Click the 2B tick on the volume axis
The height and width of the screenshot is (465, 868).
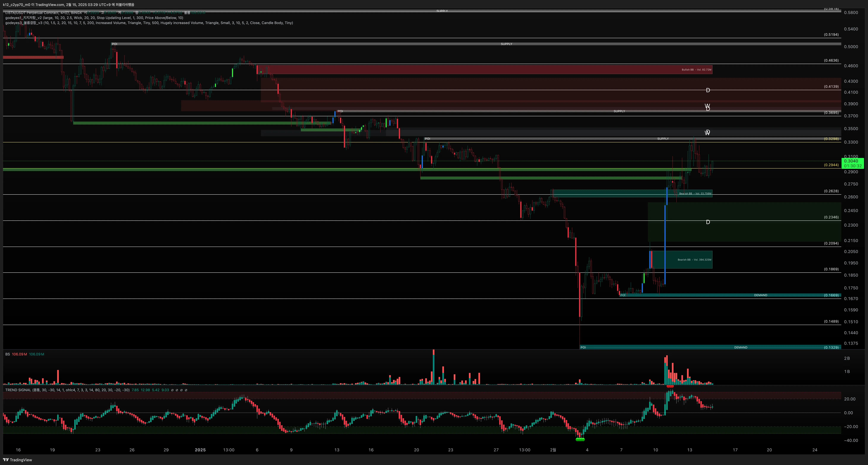click(847, 359)
